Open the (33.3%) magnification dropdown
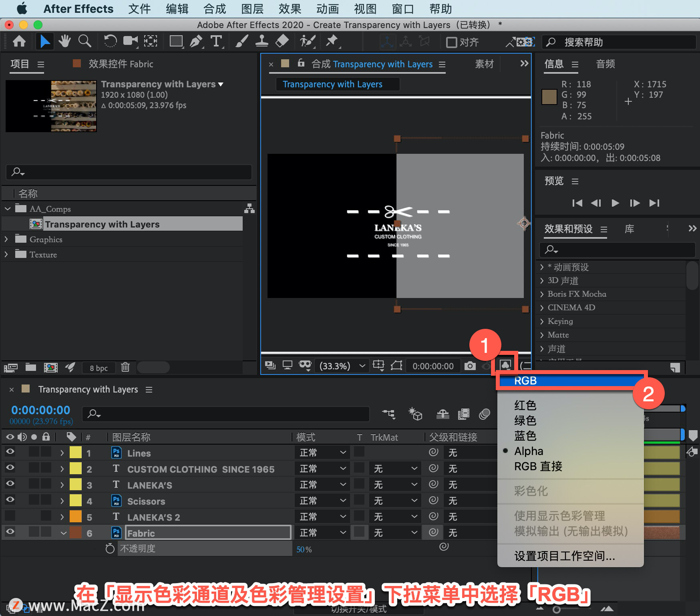Viewport: 700px width, 616px height. click(x=342, y=366)
